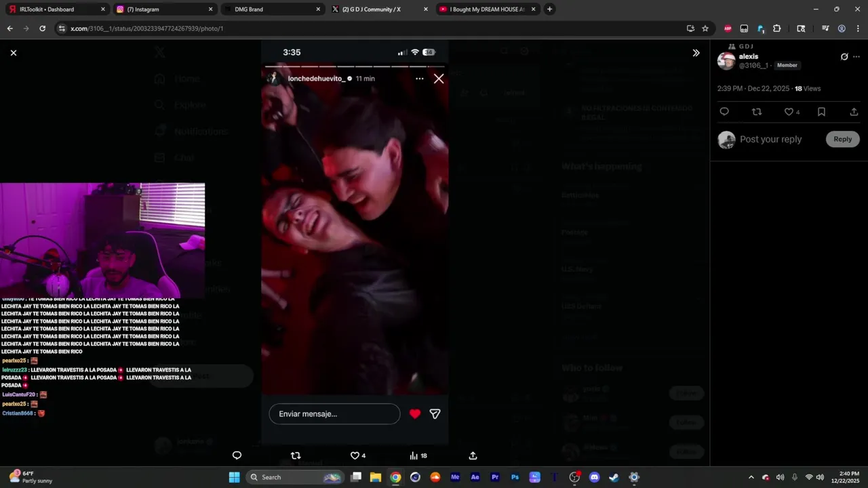The height and width of the screenshot is (488, 868).
Task: Open the Chrome three-dot menu
Action: pos(857,28)
